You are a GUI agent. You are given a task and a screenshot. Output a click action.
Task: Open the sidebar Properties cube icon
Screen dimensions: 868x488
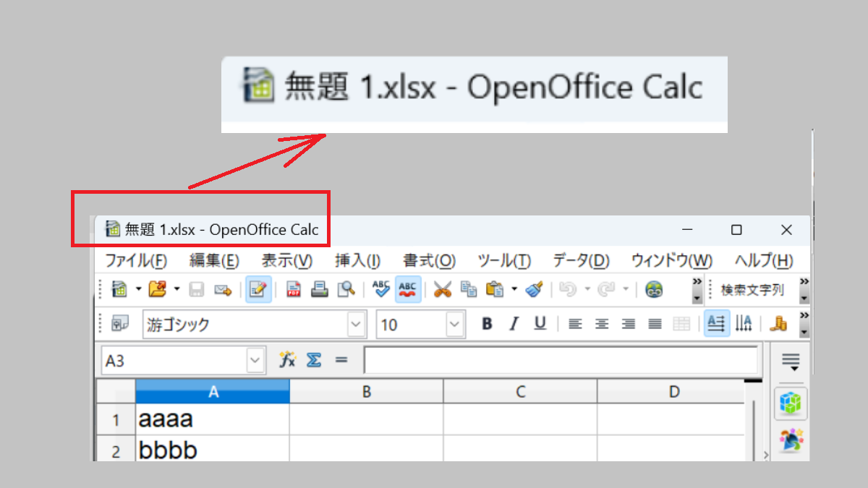tap(791, 403)
